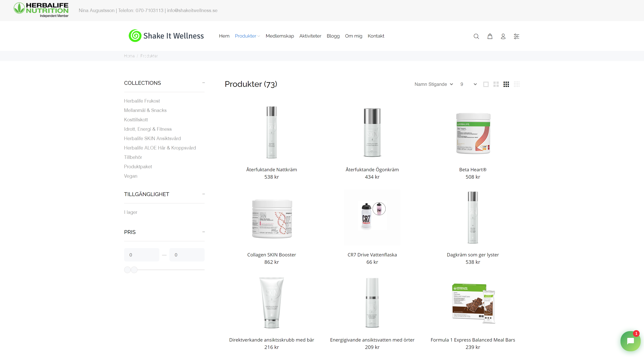The width and height of the screenshot is (644, 362).
Task: Open the user account icon
Action: coord(503,36)
